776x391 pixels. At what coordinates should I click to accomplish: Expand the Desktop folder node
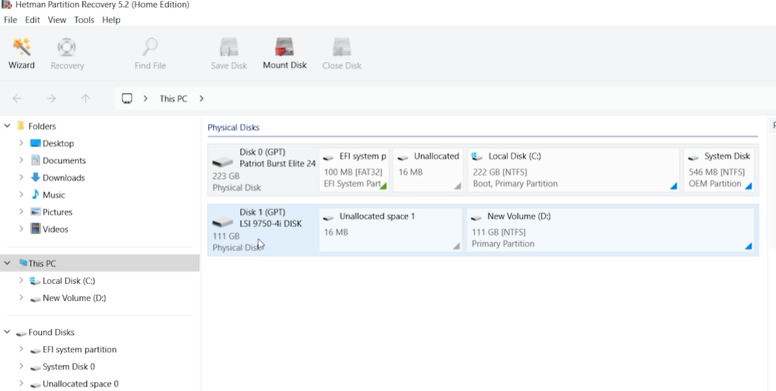21,143
